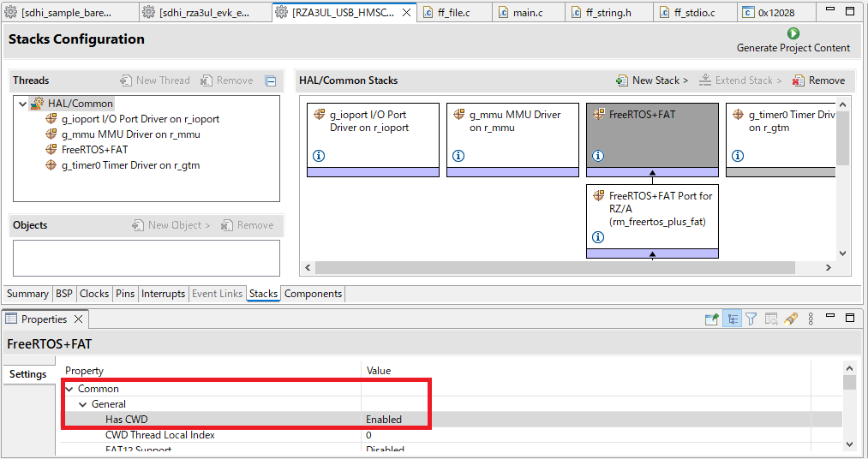The height and width of the screenshot is (459, 868).
Task: Select g_timer0 Timer Driver in Threads tree
Action: coord(129,165)
